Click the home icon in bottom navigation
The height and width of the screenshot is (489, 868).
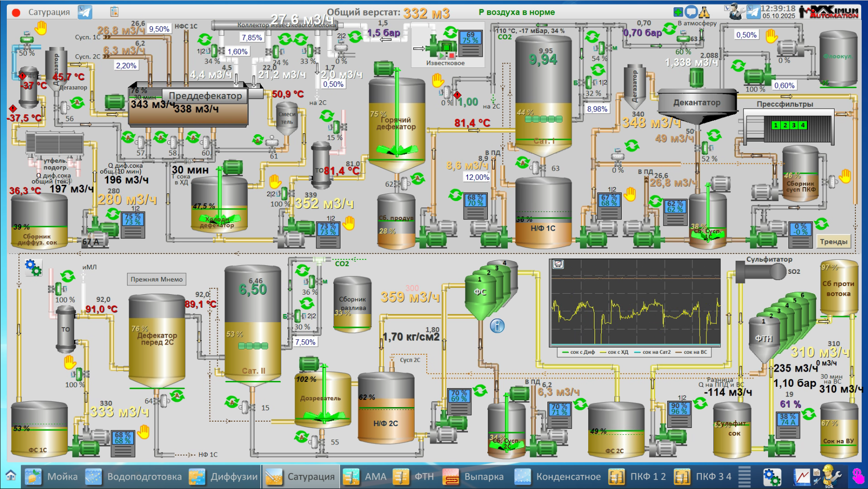pos(11,476)
